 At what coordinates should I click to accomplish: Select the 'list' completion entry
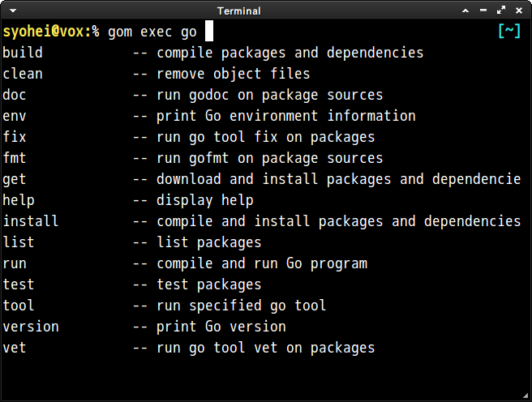19,242
